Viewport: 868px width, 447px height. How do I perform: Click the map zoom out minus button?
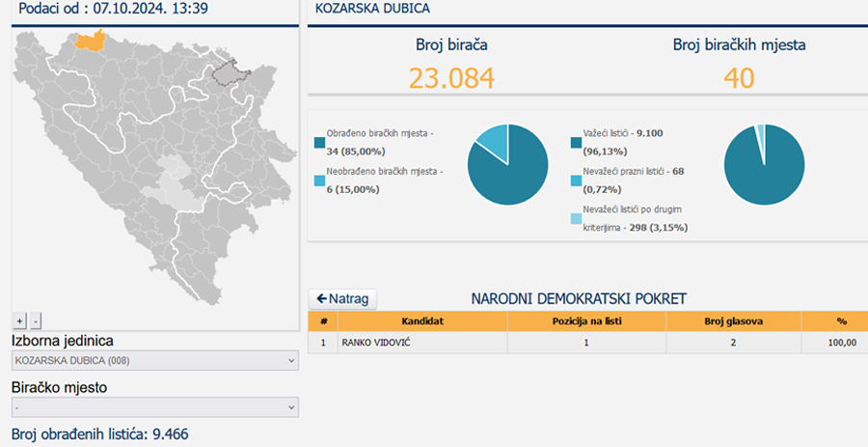tap(36, 321)
